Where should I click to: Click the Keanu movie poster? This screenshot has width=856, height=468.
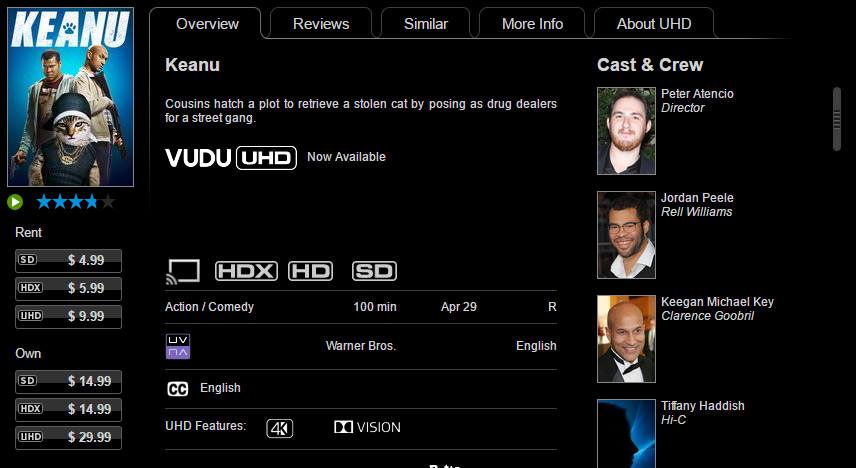click(x=70, y=97)
